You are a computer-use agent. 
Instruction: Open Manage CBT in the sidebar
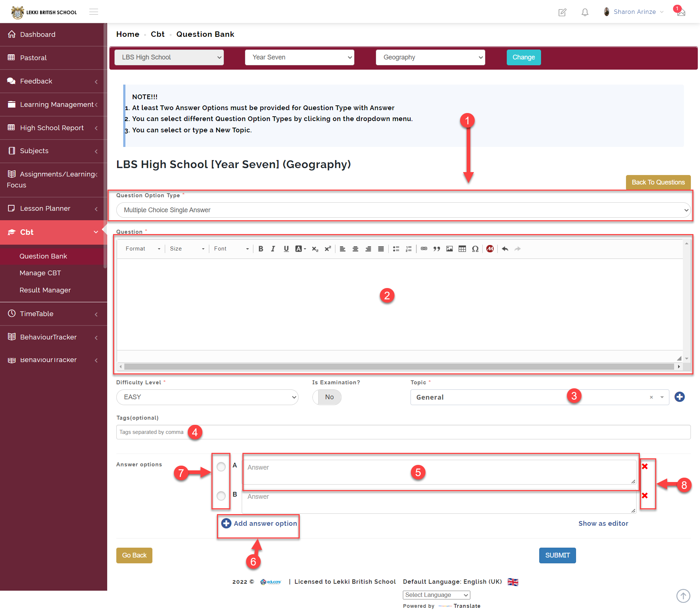tap(40, 273)
